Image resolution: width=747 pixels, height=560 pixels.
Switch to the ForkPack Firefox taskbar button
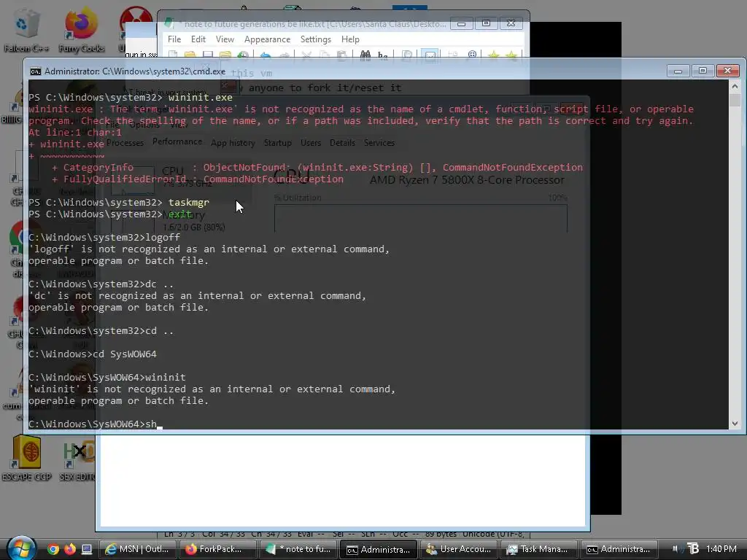coord(217,549)
